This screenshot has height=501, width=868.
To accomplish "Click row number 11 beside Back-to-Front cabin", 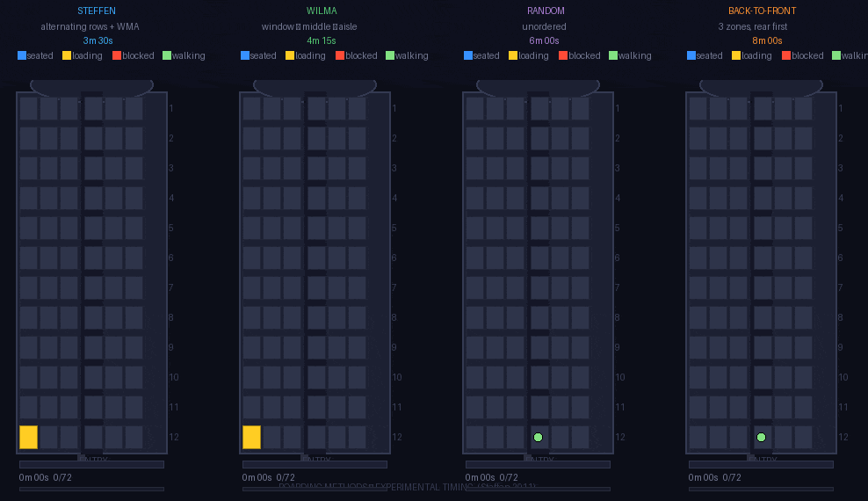I will click(843, 407).
